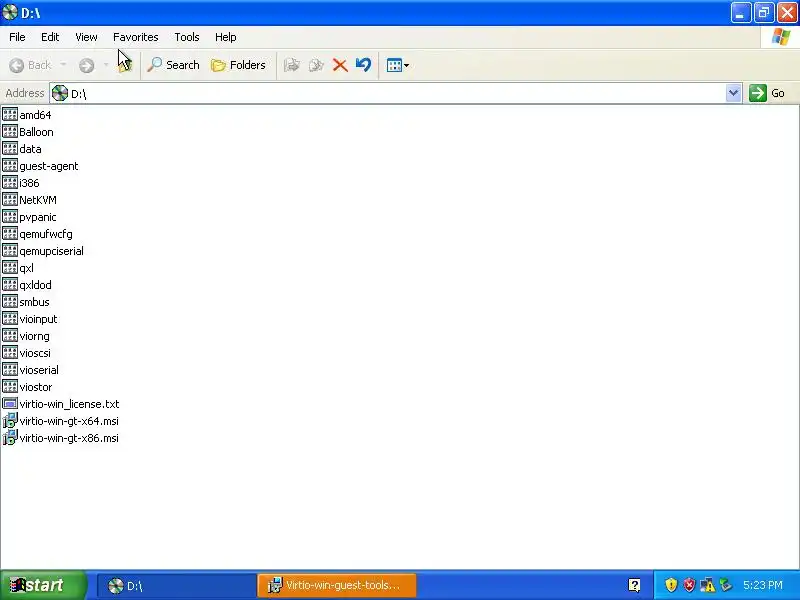Select the guest-agent folder icon
800x600 pixels.
click(10, 166)
